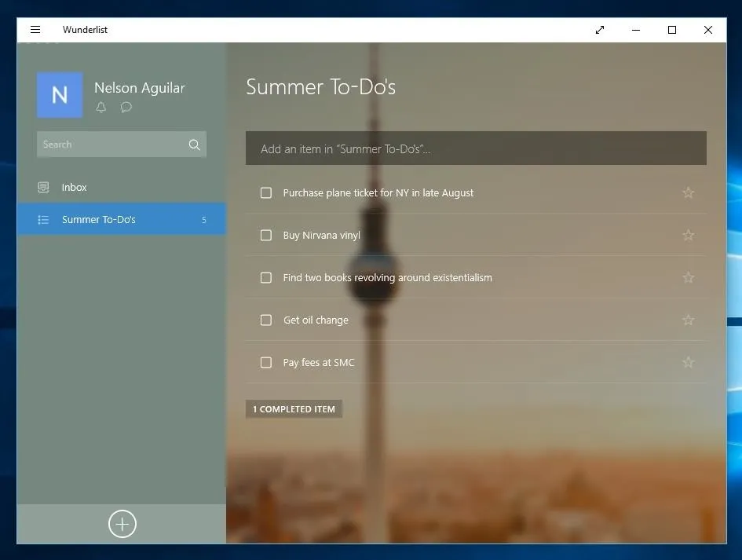Select Summer To-Do's list in sidebar

(x=122, y=220)
